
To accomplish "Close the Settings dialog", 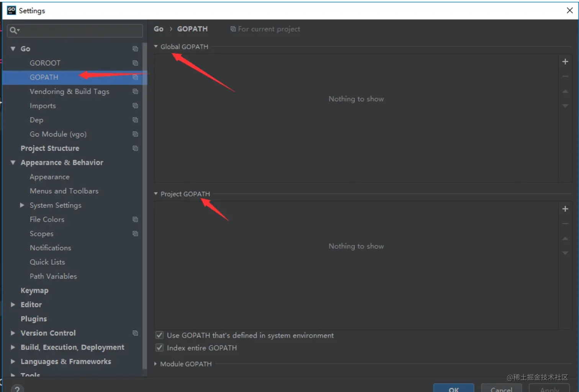I will [570, 10].
